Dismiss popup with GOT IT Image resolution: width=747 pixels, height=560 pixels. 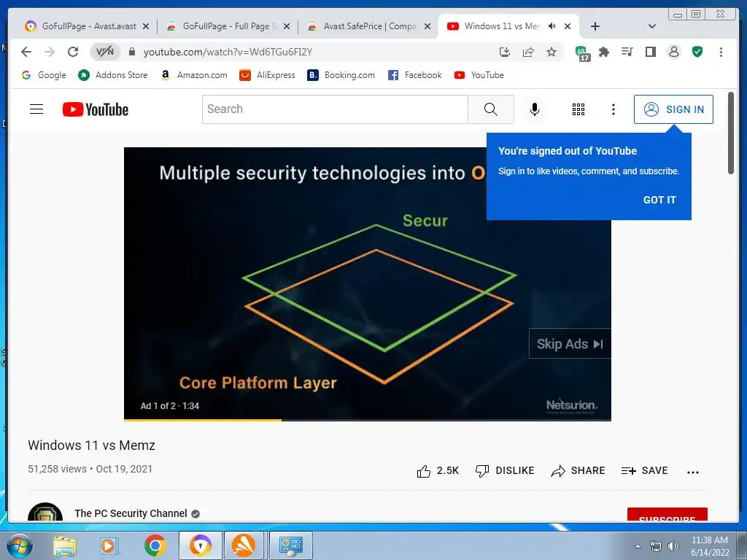(659, 200)
